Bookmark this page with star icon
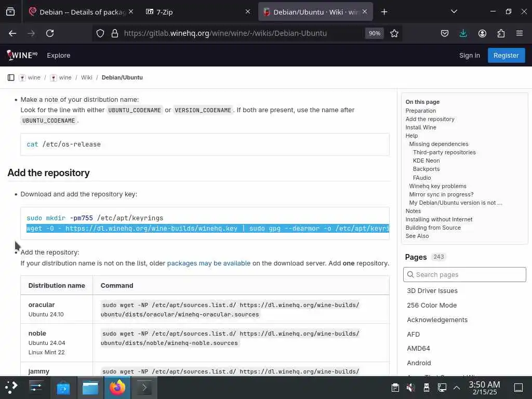Screen dimensions: 532x399 (x=394, y=33)
